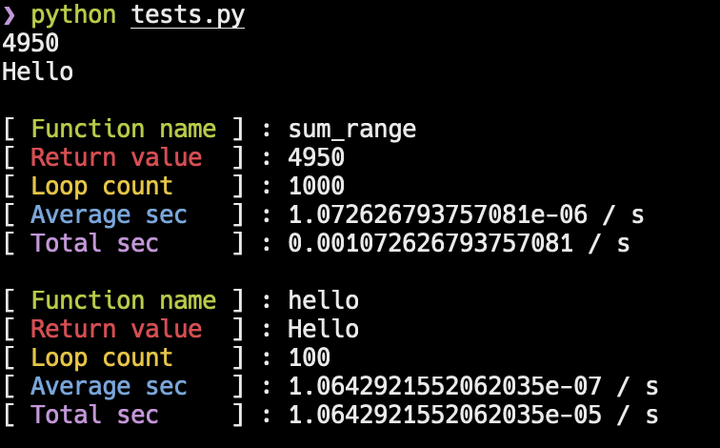The width and height of the screenshot is (720, 448).
Task: Click the green Function name label beside sum_range
Action: 123,129
